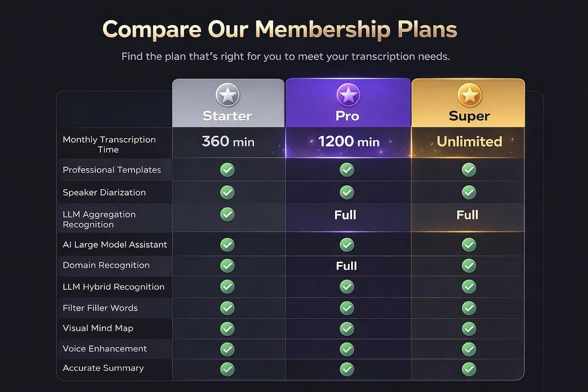Click Super's AI Large Model Assistant checkmark
588x392 pixels.
click(469, 245)
